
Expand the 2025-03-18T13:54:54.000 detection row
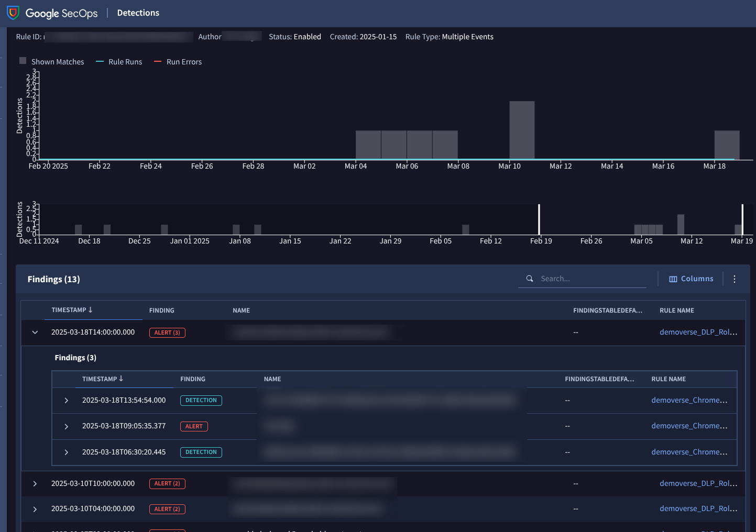[67, 401]
